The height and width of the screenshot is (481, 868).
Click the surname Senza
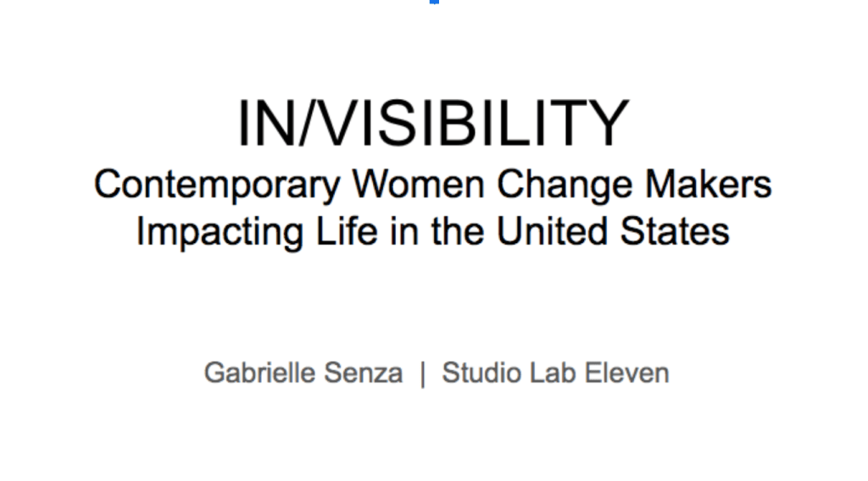[x=364, y=373]
